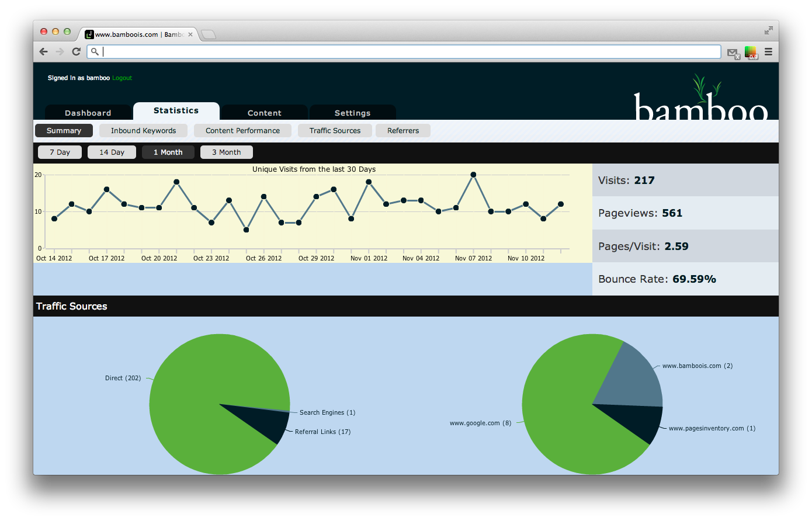Open the Content tab

click(264, 112)
